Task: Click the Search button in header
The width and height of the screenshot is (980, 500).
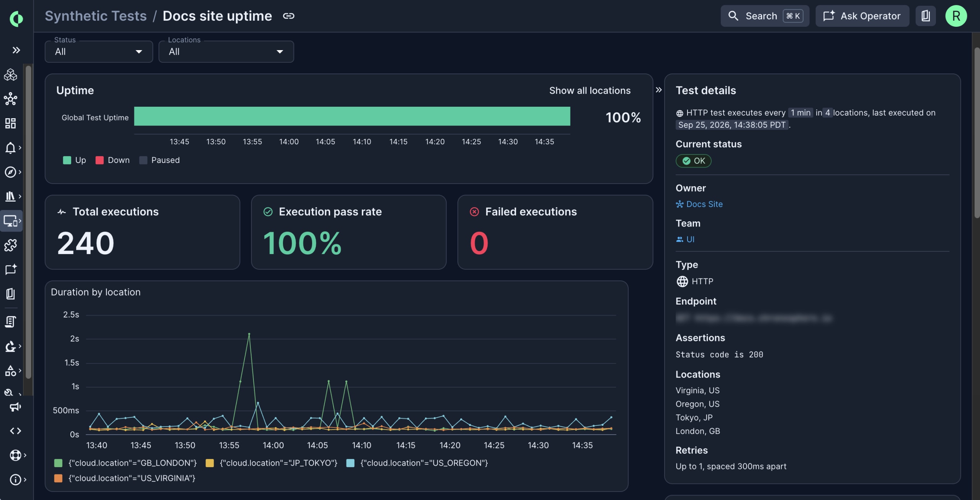Action: (x=765, y=16)
